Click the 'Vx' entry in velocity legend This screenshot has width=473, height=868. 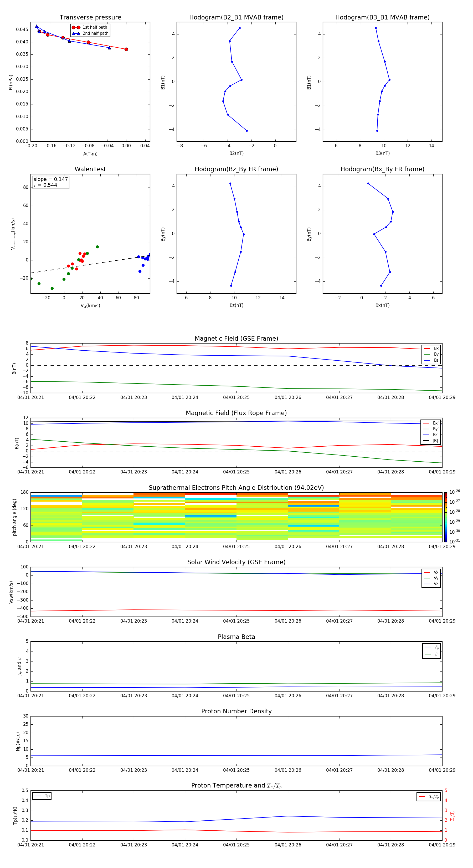(431, 572)
